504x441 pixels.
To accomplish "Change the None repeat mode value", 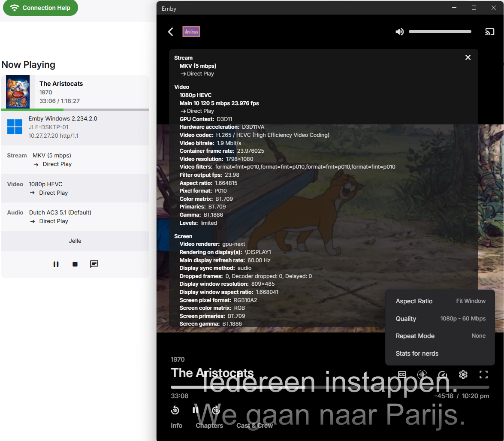I will click(x=479, y=335).
